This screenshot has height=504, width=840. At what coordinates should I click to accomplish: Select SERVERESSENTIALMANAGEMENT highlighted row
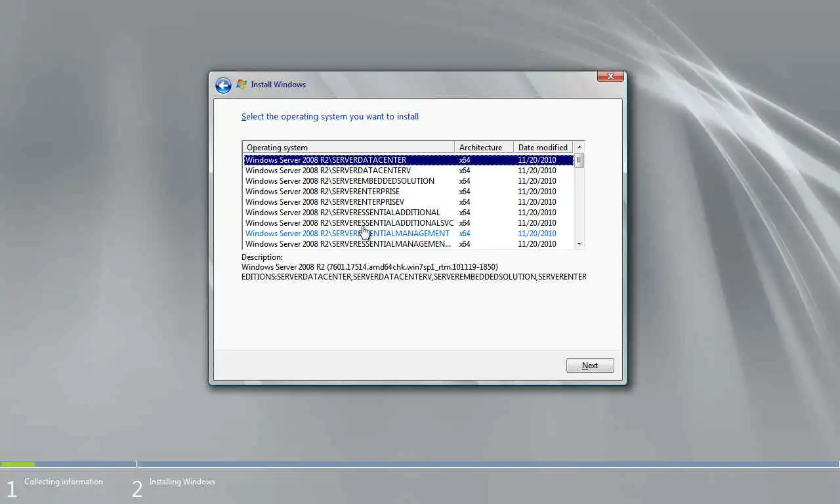[408, 234]
